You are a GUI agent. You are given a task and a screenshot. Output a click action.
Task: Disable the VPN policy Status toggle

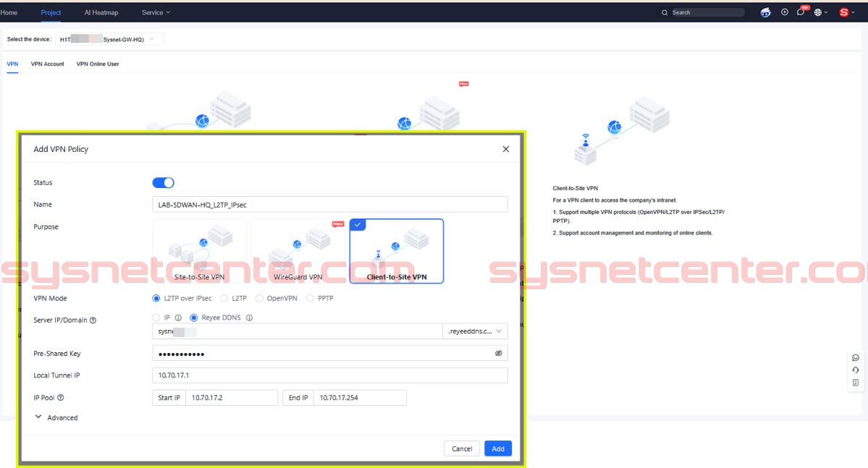[x=163, y=182]
